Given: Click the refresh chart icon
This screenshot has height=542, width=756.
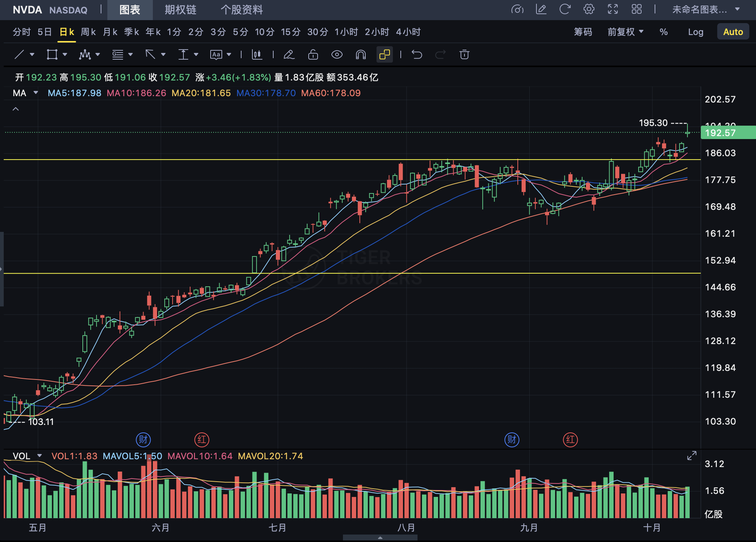Looking at the screenshot, I should pos(565,9).
